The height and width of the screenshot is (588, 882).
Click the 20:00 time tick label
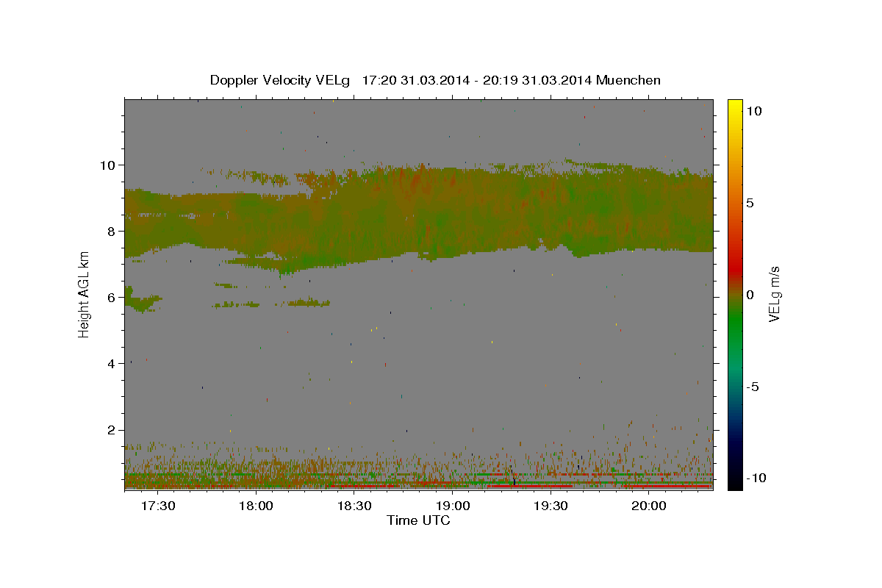click(x=649, y=506)
